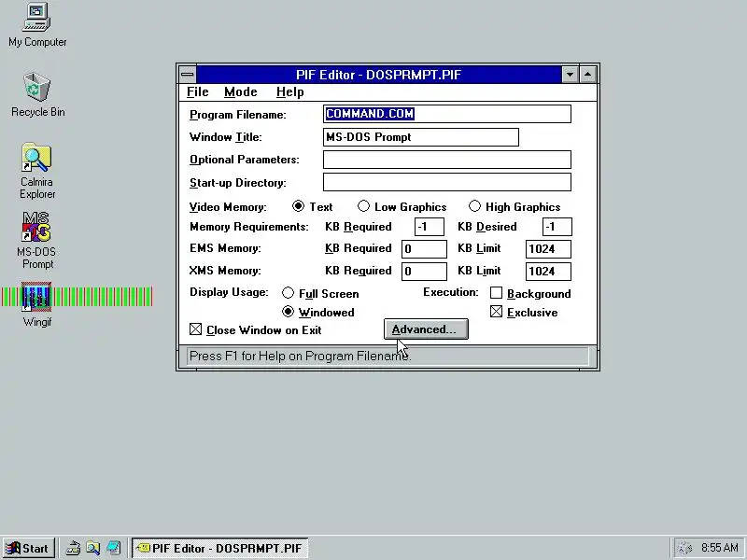This screenshot has height=560, width=747.
Task: Click the 8:55 AM clock
Action: (719, 548)
